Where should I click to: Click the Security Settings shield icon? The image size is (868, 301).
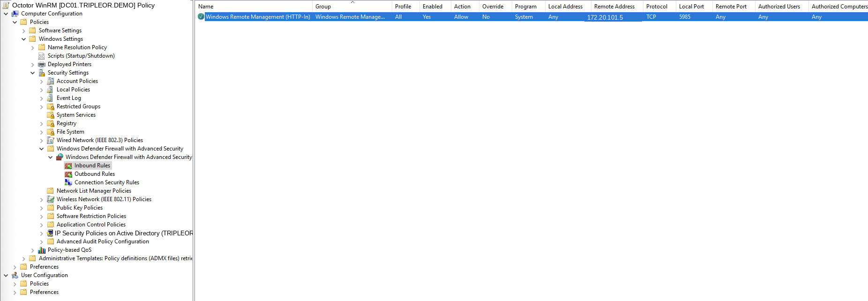click(x=42, y=73)
